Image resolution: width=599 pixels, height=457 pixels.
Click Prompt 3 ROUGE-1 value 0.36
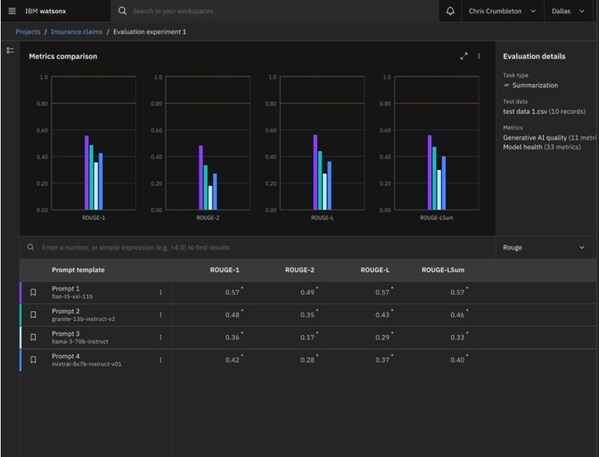tap(232, 337)
